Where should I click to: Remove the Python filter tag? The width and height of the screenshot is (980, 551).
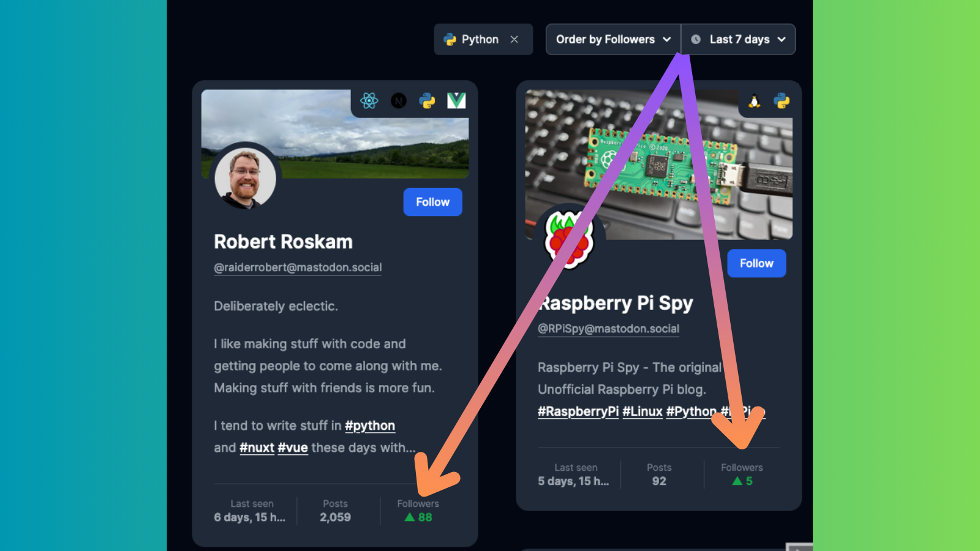tap(514, 39)
